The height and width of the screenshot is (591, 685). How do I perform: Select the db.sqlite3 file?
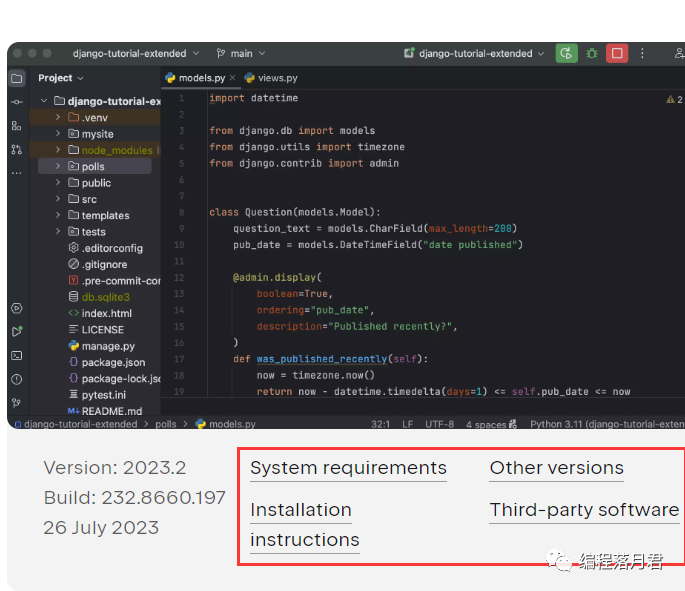coord(99,297)
